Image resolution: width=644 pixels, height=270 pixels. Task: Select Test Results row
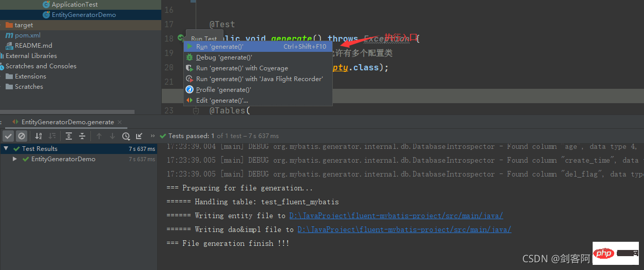(x=79, y=149)
